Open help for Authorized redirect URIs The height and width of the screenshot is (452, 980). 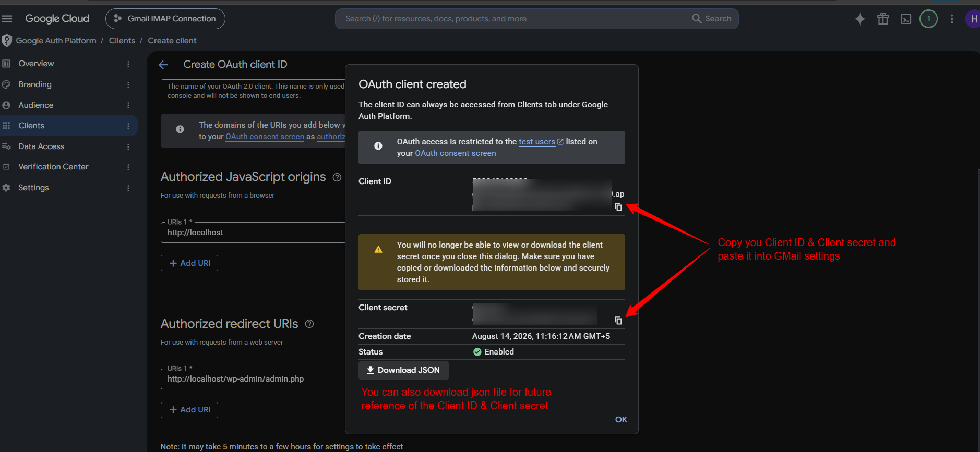click(x=309, y=324)
